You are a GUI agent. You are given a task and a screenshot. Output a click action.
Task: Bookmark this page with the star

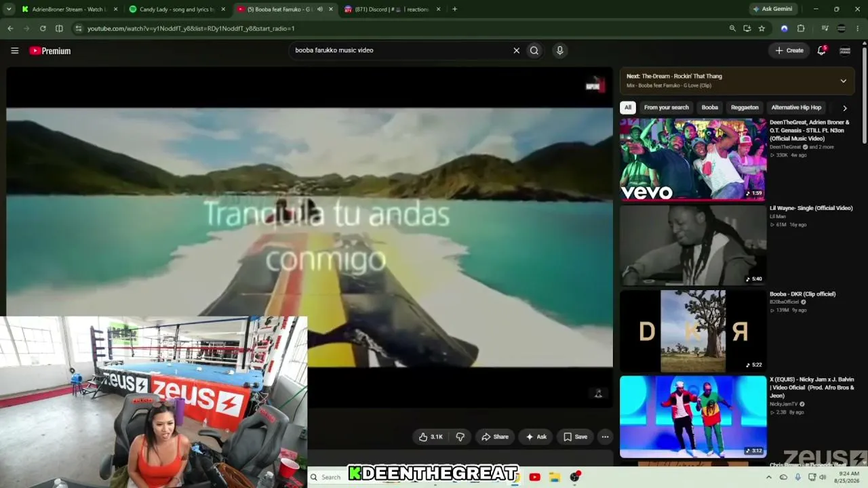(x=762, y=28)
